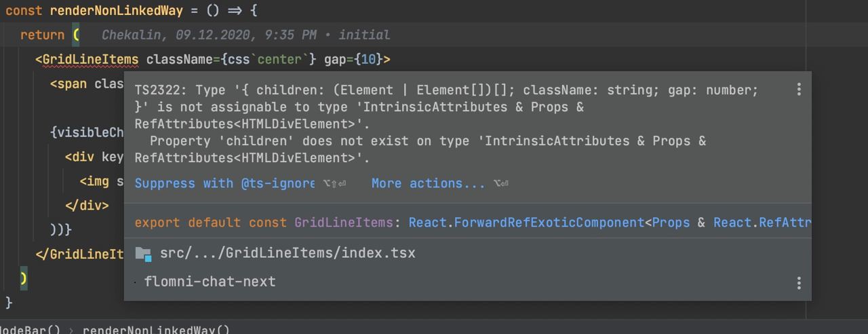This screenshot has width=868, height=334.
Task: Click the flomni-chat-next module name
Action: 210,282
